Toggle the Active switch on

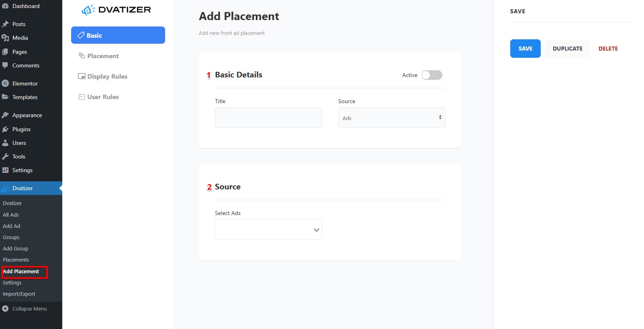431,75
